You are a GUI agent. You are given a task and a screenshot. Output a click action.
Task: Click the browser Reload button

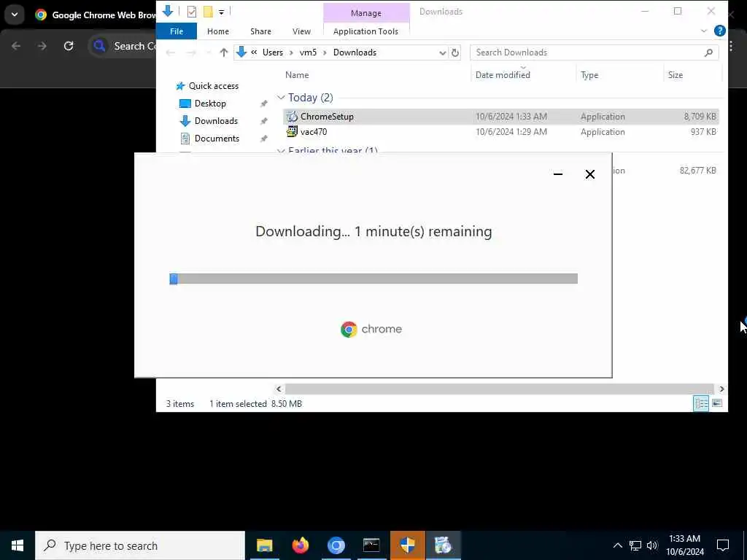click(x=69, y=46)
